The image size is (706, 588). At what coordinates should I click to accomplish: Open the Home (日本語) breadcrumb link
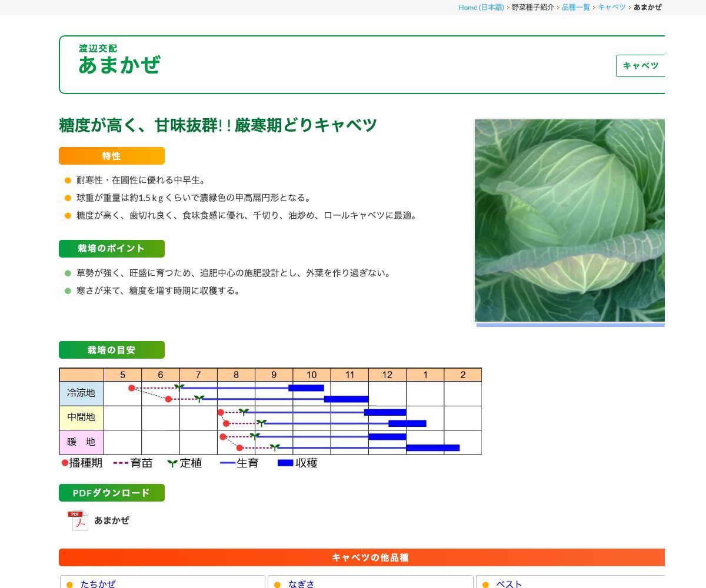click(x=480, y=7)
